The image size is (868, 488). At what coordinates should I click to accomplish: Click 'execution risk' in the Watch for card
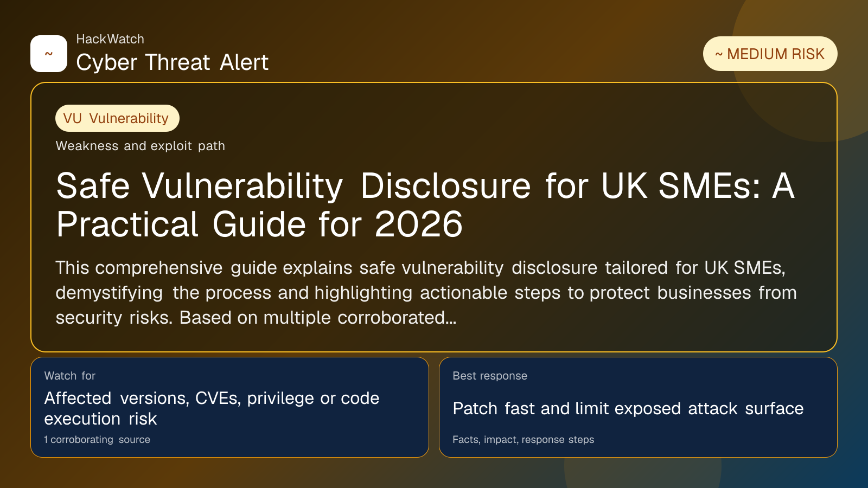100,419
